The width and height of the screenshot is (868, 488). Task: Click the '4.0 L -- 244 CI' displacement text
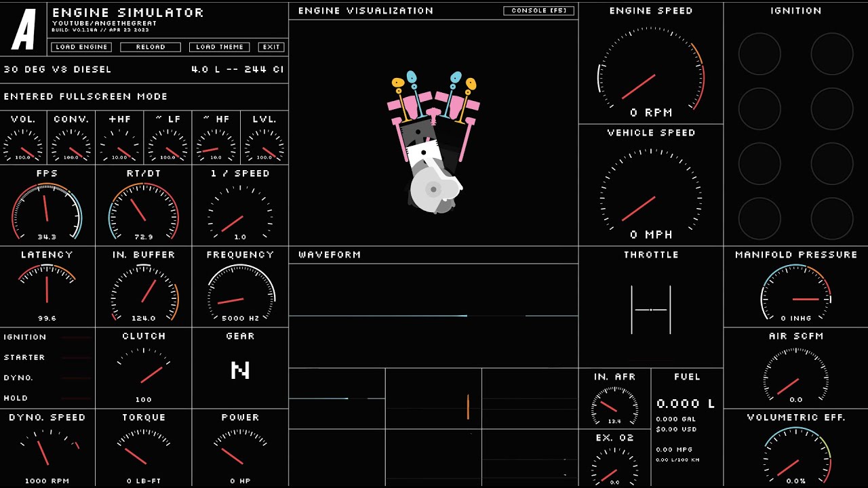click(x=238, y=69)
